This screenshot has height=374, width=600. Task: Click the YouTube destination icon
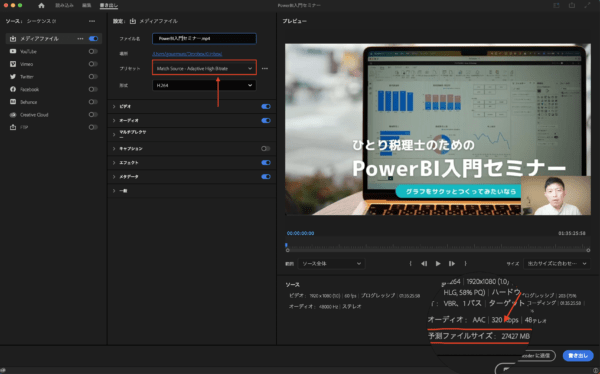pos(13,51)
